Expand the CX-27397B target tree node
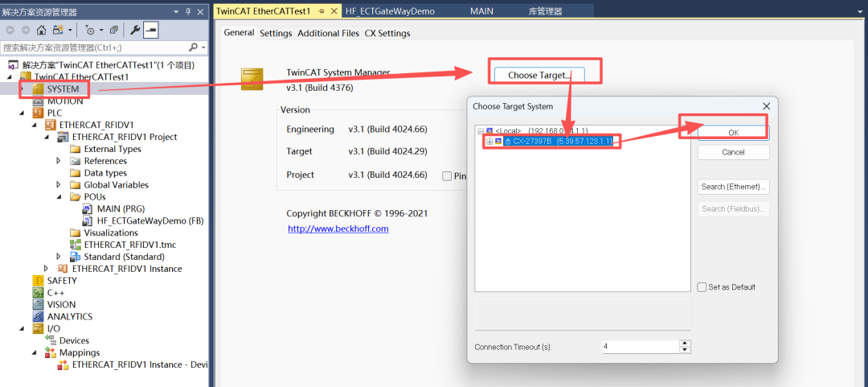 (489, 142)
